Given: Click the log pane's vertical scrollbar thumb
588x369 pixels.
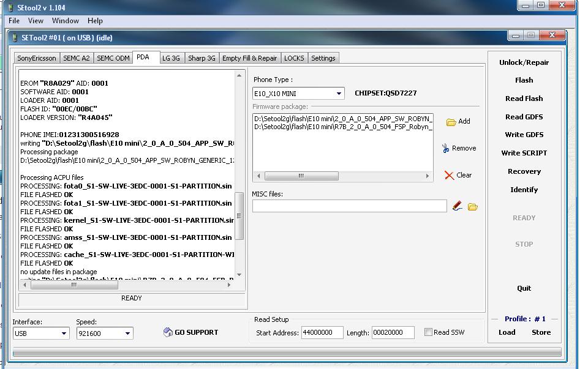Looking at the screenshot, I should [239, 216].
